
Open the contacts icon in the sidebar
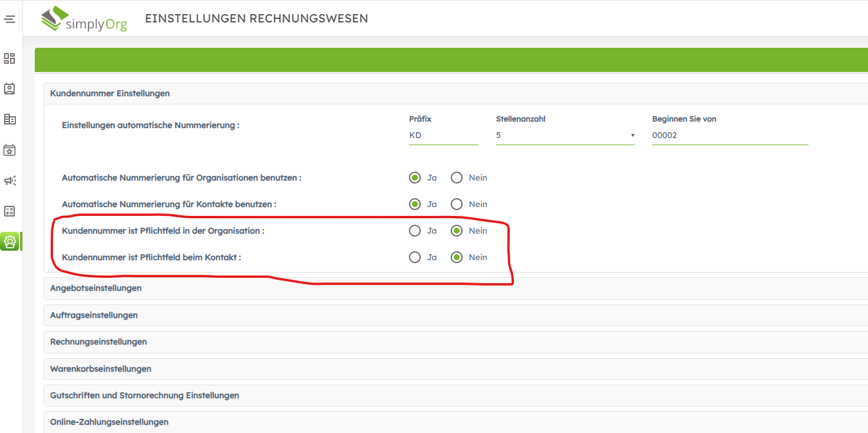tap(9, 89)
